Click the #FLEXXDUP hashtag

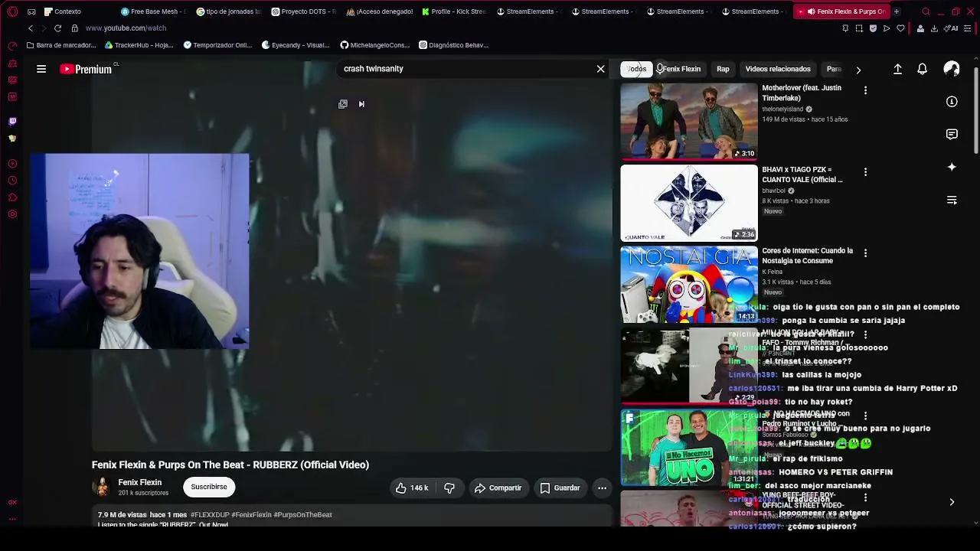pyautogui.click(x=210, y=515)
